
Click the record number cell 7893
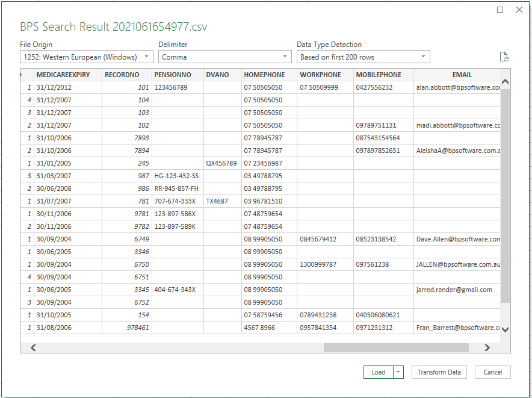click(127, 138)
